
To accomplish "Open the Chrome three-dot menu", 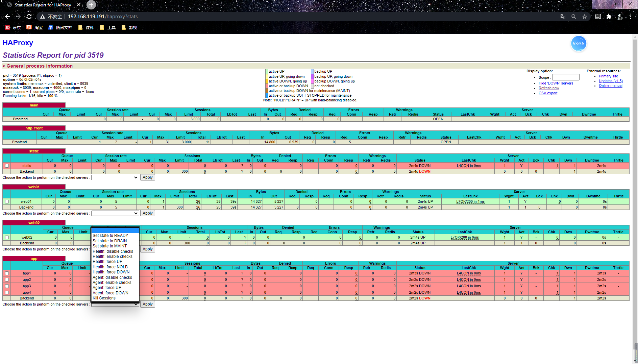I will tap(631, 17).
